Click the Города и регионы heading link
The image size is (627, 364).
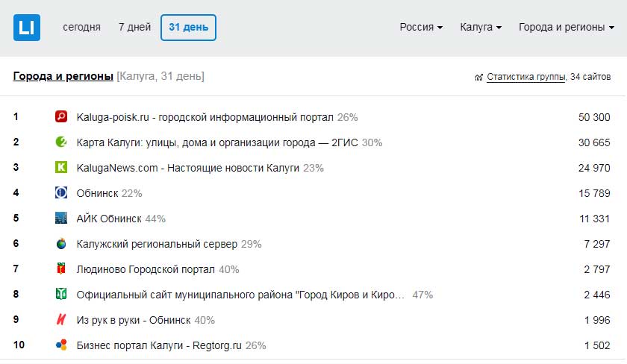pyautogui.click(x=63, y=76)
